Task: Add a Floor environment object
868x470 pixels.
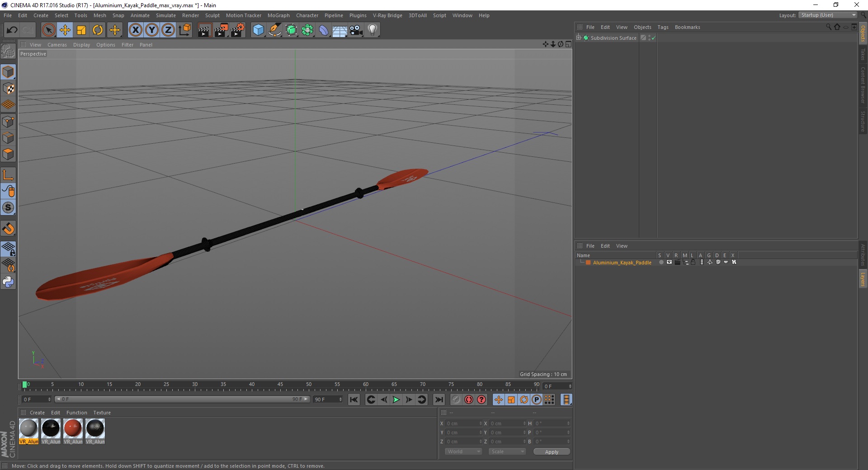Action: pyautogui.click(x=340, y=30)
